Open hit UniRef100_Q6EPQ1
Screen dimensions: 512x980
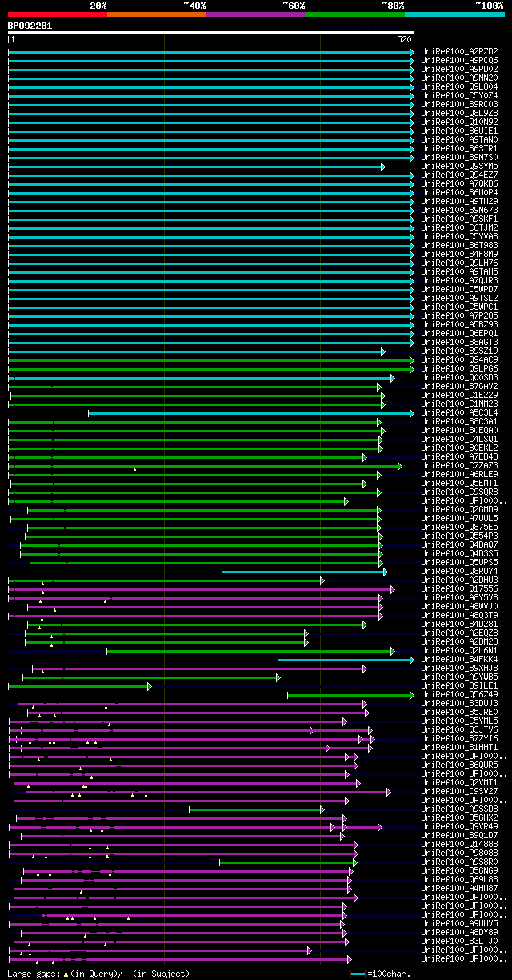click(x=459, y=334)
